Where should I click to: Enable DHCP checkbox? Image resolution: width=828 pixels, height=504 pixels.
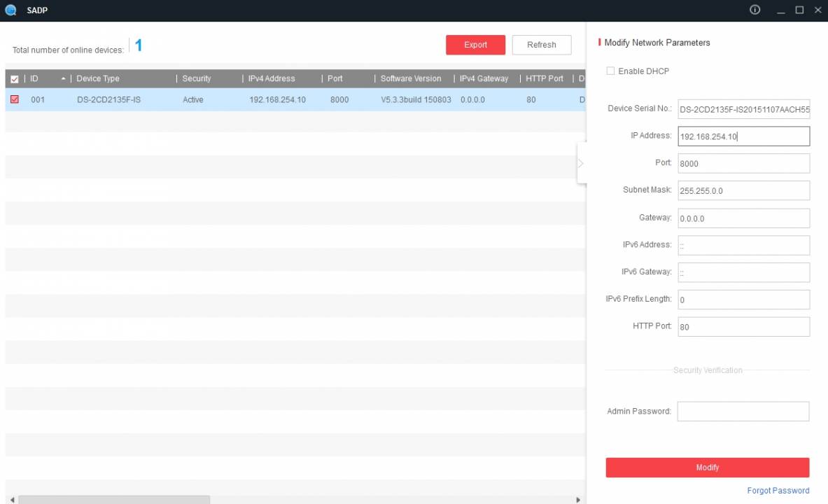point(610,71)
